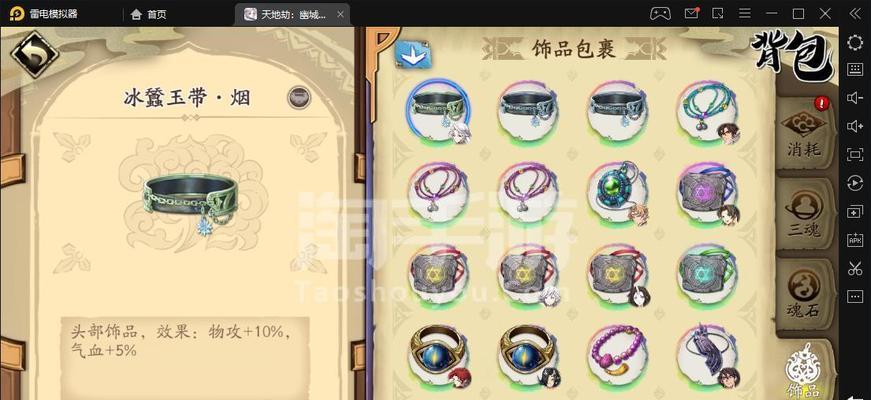Select the green gem pendant accessory

click(x=618, y=193)
